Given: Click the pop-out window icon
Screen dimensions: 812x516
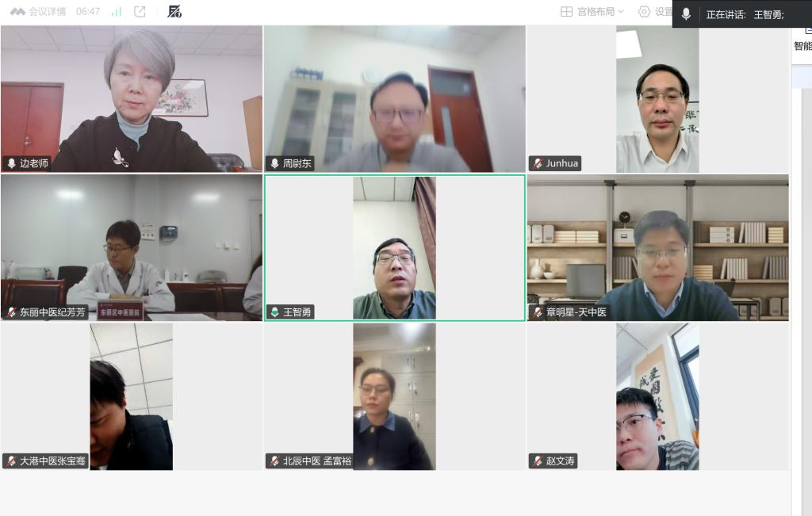Looking at the screenshot, I should 140,12.
